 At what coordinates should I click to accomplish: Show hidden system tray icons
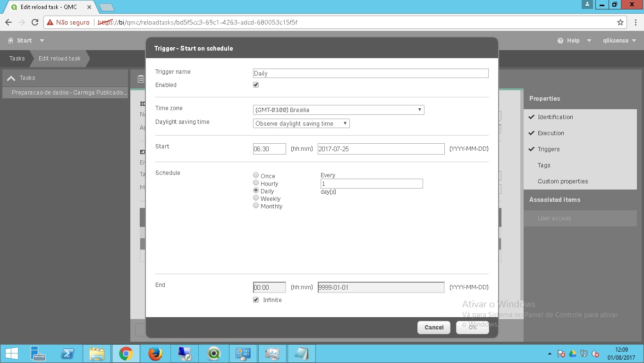[550, 354]
